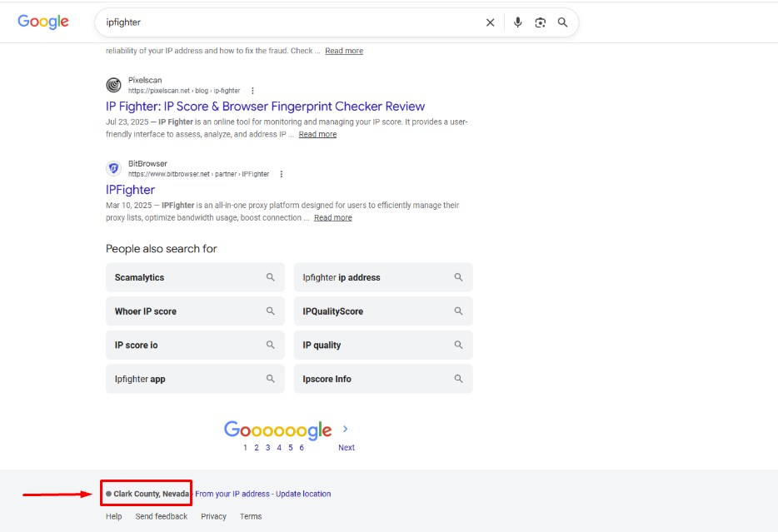The height and width of the screenshot is (532, 778).
Task: Open the IPFighter BitBrowser result title
Action: click(x=130, y=190)
